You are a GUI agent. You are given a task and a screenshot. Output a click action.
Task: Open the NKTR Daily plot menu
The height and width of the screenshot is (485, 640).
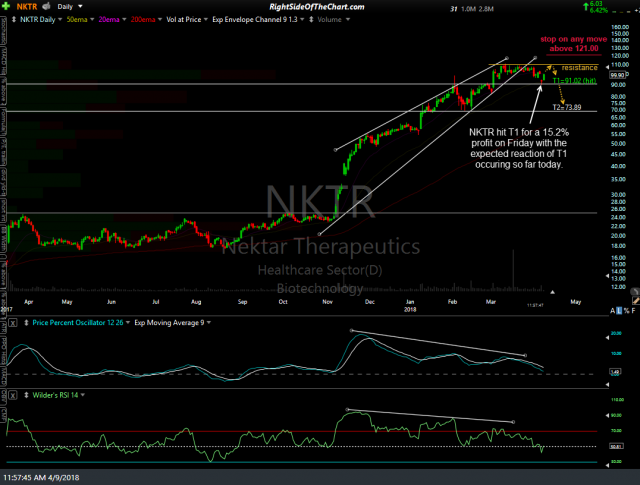pos(41,19)
